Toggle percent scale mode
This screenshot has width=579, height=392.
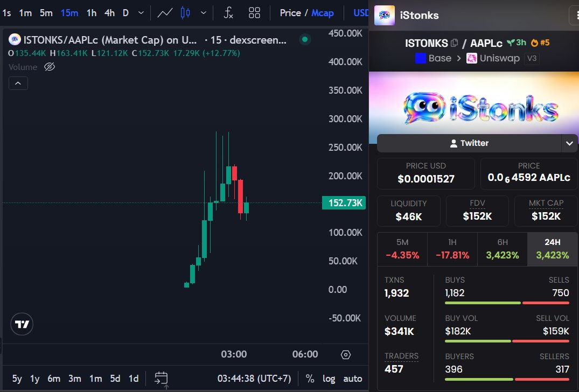coord(310,379)
